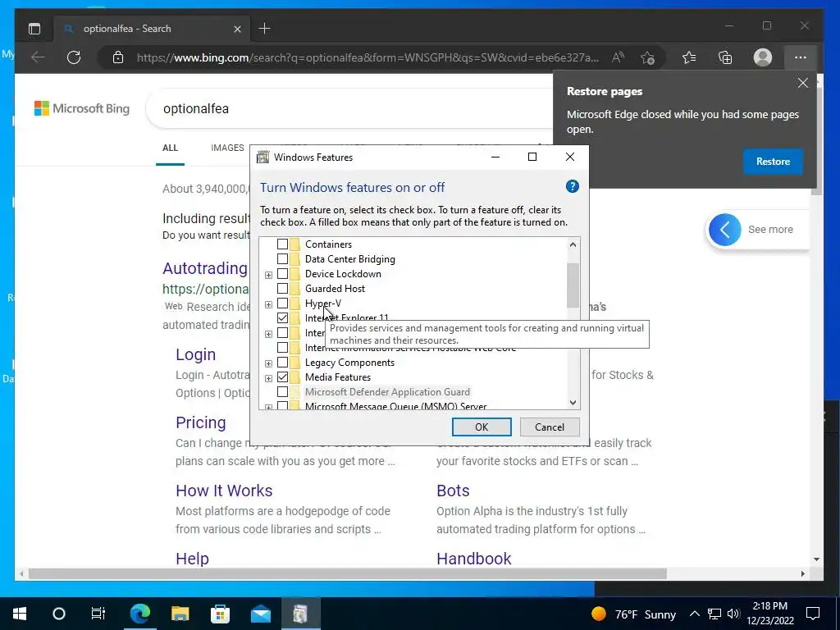The image size is (840, 630).
Task: Cancel the Windows Features dialog
Action: click(550, 427)
